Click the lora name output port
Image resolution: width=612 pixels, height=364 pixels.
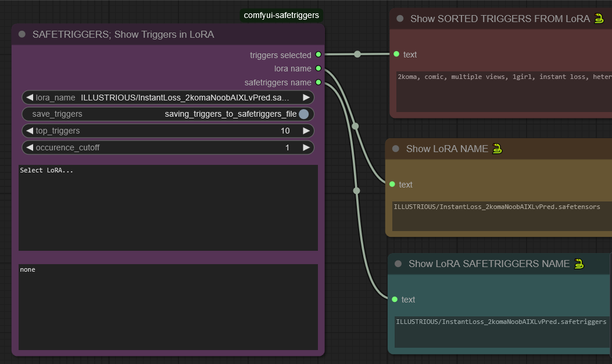click(318, 69)
